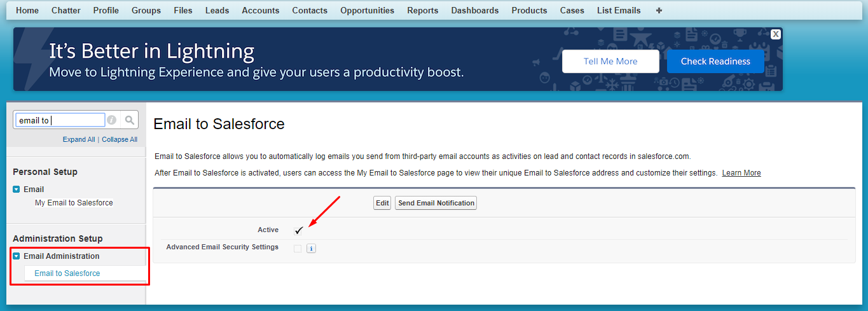Click the Collapse All link

(x=120, y=139)
